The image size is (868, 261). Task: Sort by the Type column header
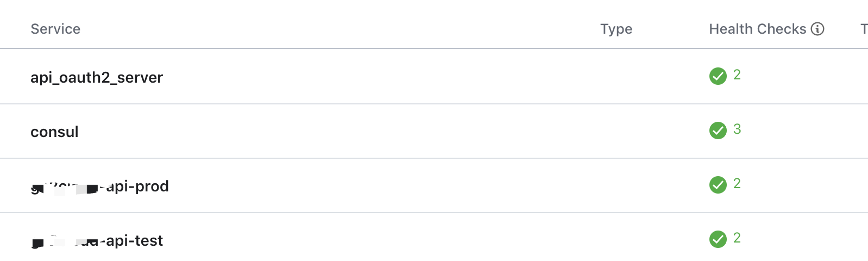616,29
